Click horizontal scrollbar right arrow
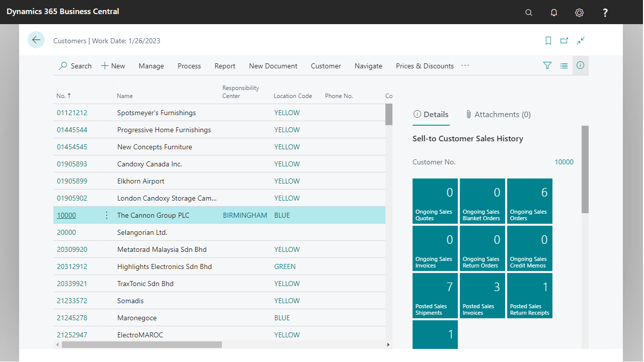This screenshot has width=644, height=362. (x=388, y=345)
